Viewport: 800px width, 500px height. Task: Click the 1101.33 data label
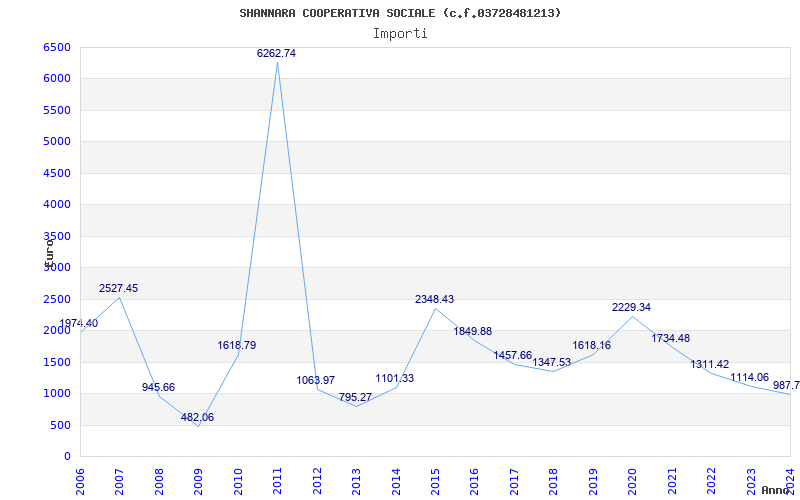click(395, 379)
